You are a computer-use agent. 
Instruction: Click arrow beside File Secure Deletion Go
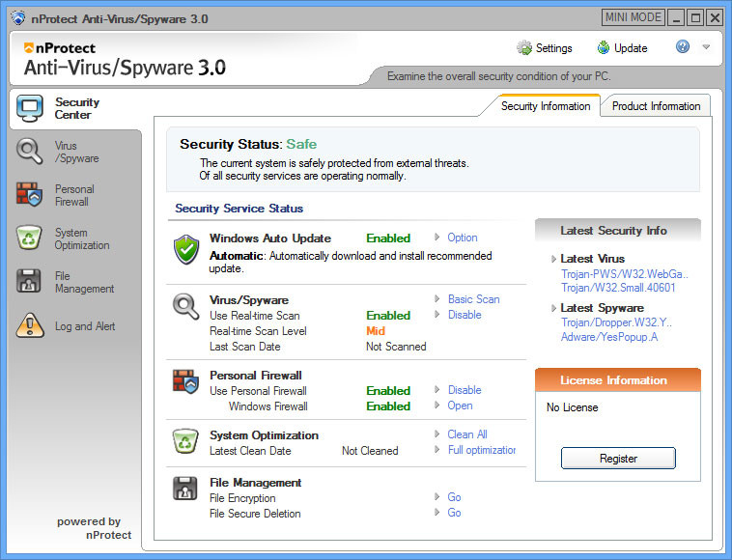pyautogui.click(x=436, y=512)
